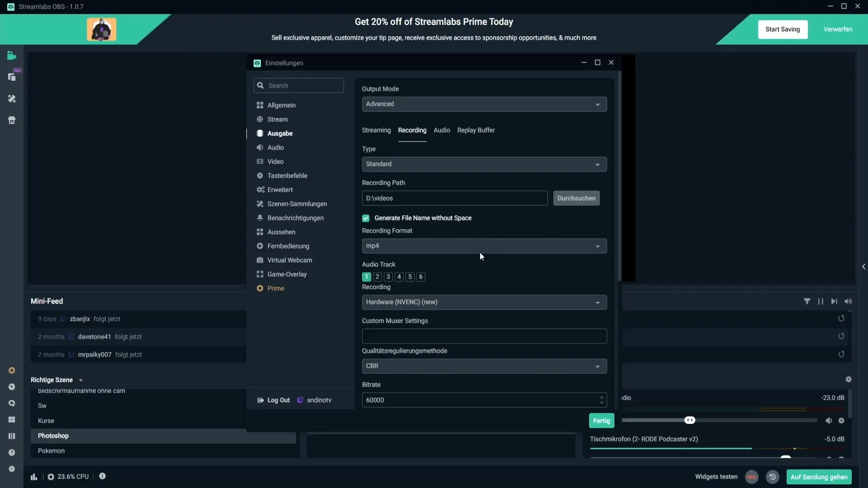The image size is (868, 488).
Task: Switch to the Streaming tab
Action: 376,130
